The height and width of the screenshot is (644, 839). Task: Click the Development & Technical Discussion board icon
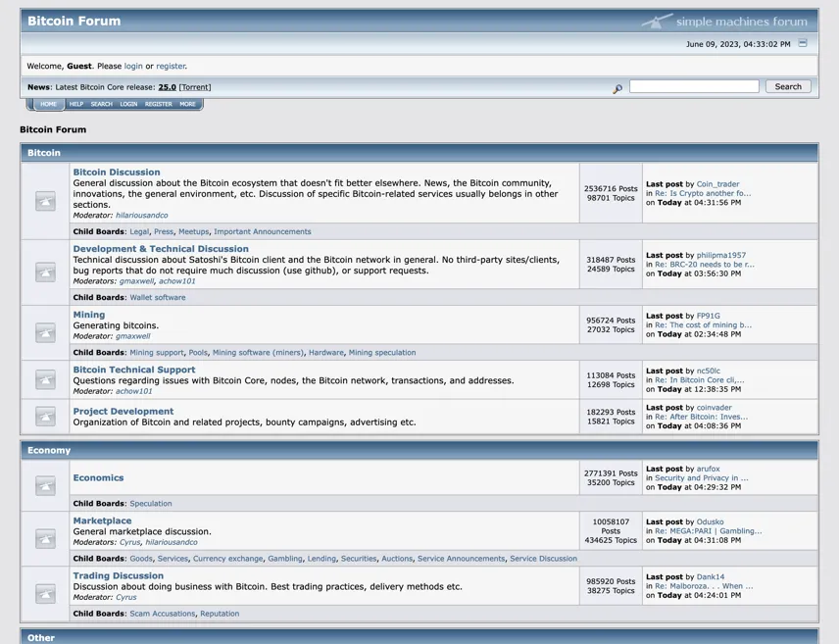pyautogui.click(x=45, y=272)
